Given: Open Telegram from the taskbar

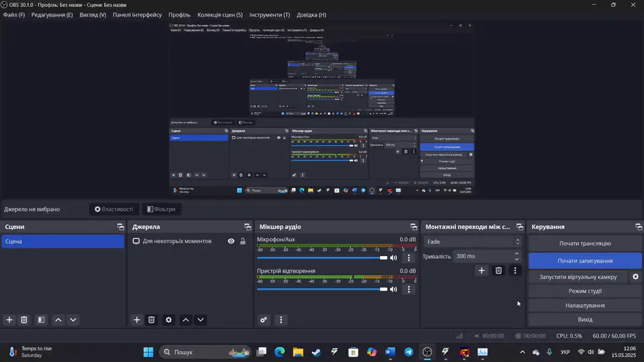Looking at the screenshot, I should click(409, 352).
